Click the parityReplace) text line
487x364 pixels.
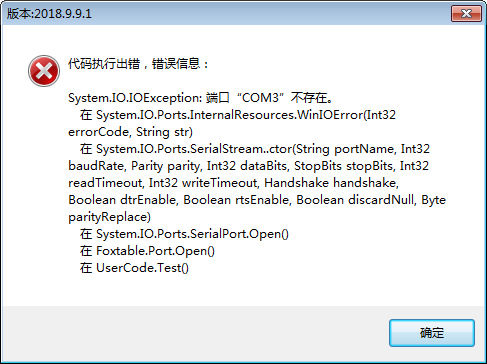[x=109, y=217]
